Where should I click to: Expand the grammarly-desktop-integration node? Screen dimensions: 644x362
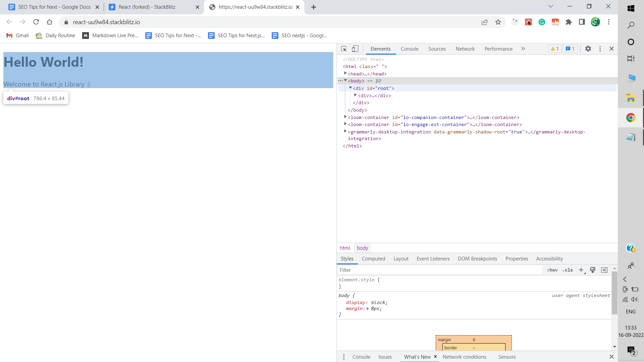[x=345, y=131]
